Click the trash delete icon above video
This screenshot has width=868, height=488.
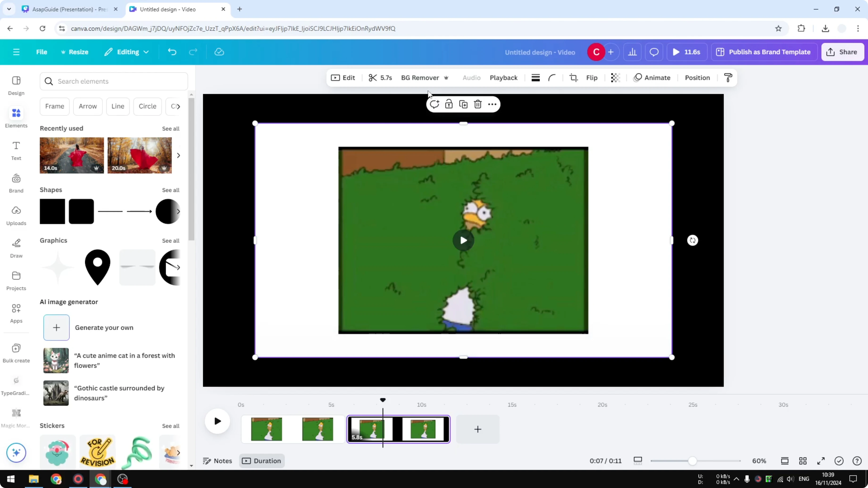[477, 104]
